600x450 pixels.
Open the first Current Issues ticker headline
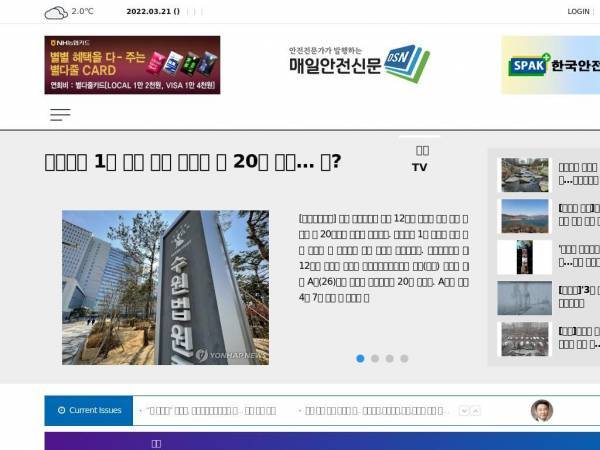coord(211,411)
